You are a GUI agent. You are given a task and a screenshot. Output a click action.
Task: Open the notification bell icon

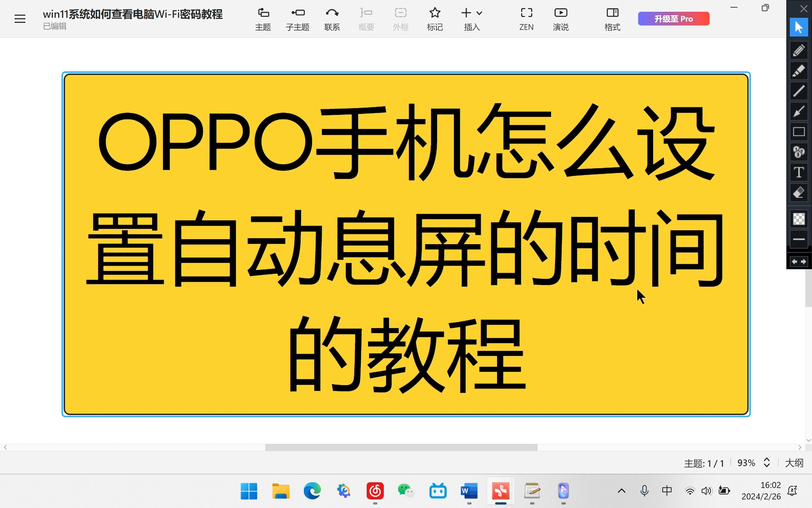(x=792, y=491)
